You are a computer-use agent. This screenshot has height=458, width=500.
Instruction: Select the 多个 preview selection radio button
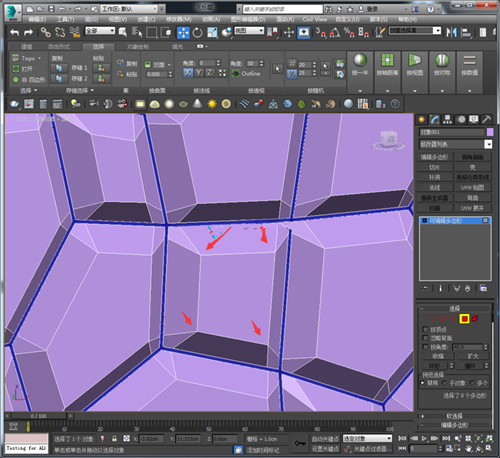pyautogui.click(x=472, y=383)
